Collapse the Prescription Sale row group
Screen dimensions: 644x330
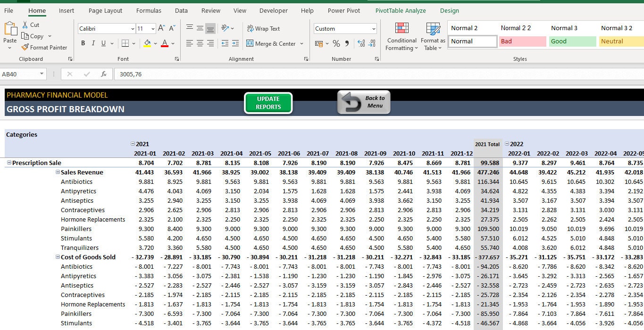9,163
